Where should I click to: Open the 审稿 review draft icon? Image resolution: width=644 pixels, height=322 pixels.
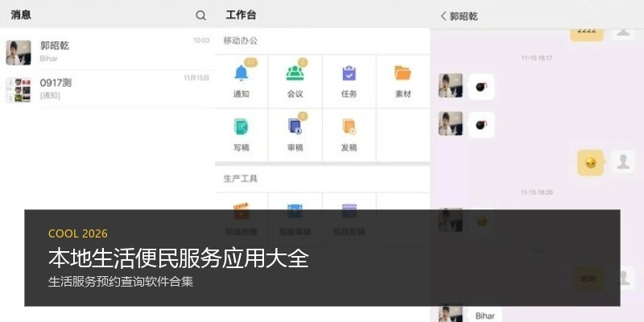click(x=295, y=126)
